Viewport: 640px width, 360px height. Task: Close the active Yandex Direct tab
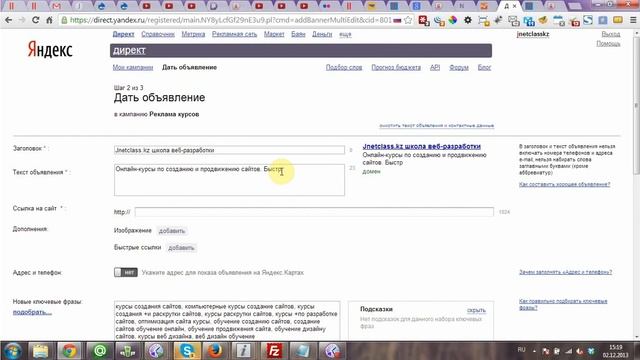click(x=515, y=6)
